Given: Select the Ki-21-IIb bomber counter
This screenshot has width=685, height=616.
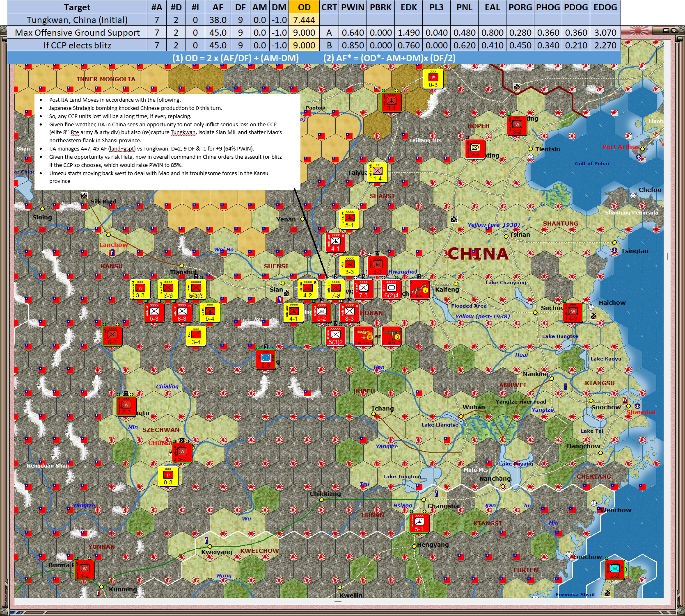Looking at the screenshot, I should pos(363,336).
